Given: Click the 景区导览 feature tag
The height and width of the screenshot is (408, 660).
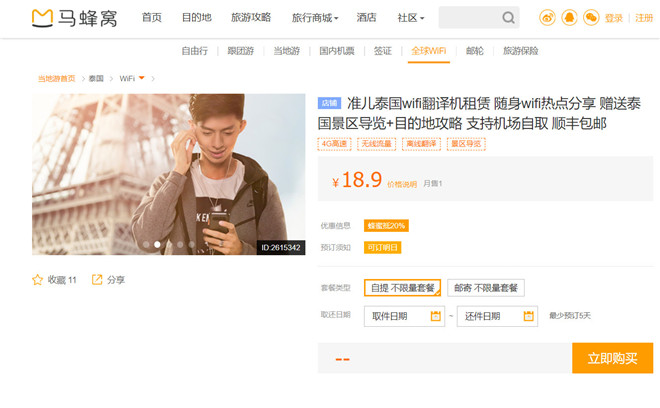Looking at the screenshot, I should tap(466, 144).
